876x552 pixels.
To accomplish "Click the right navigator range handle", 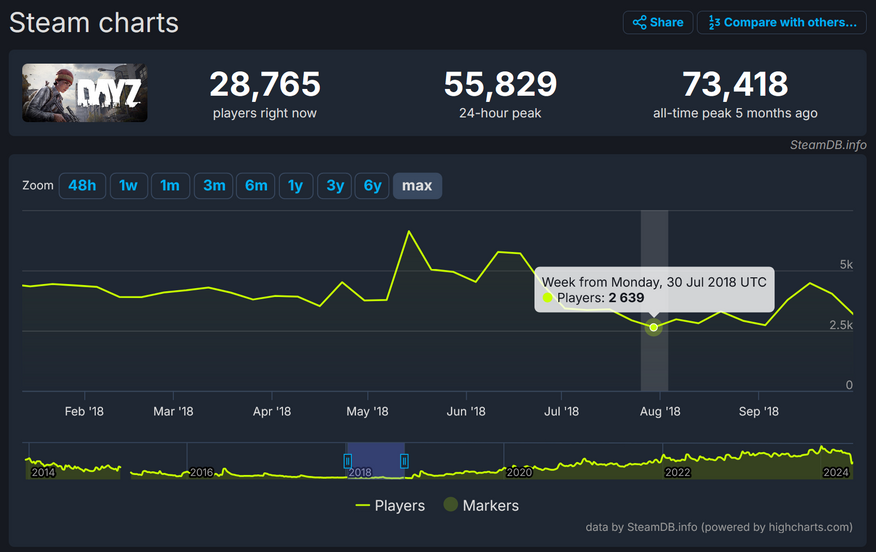I will (x=404, y=461).
